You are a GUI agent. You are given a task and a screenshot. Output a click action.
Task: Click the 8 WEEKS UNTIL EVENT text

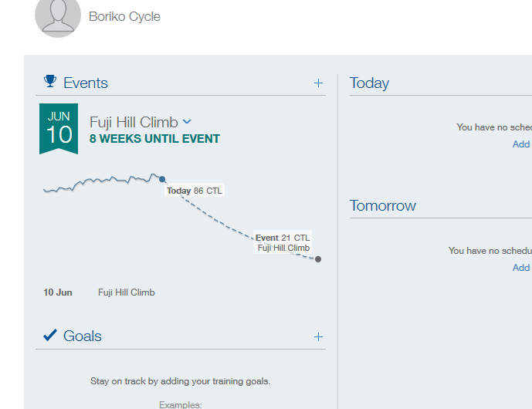154,139
